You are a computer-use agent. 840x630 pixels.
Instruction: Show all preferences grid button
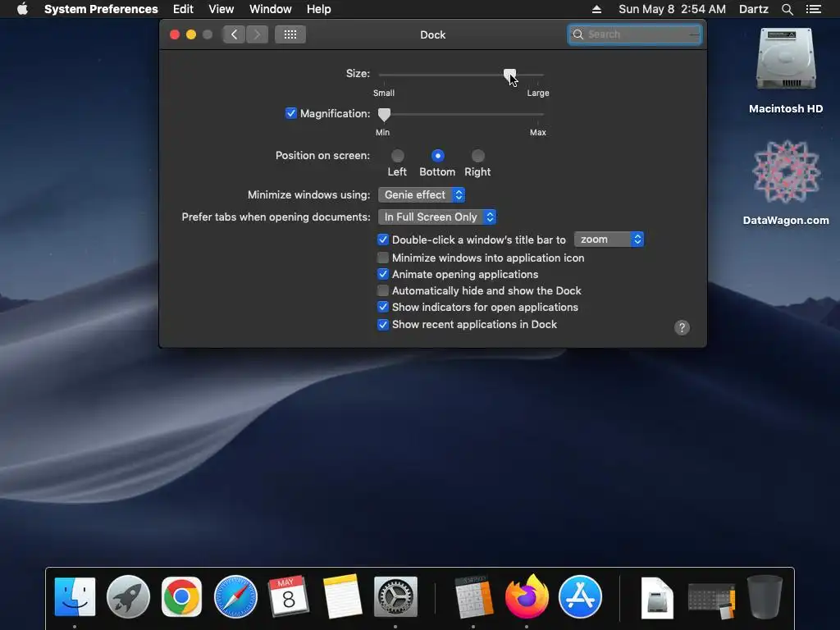pyautogui.click(x=290, y=34)
